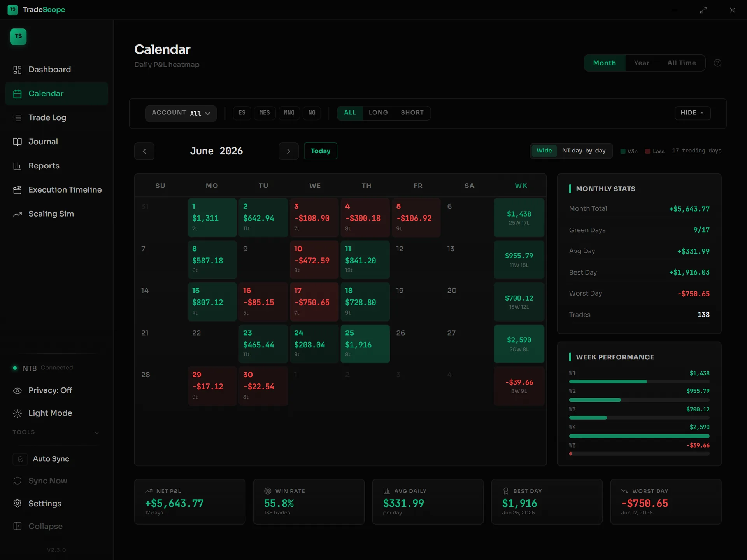Switch to Month view
747x560 pixels.
[x=604, y=63]
